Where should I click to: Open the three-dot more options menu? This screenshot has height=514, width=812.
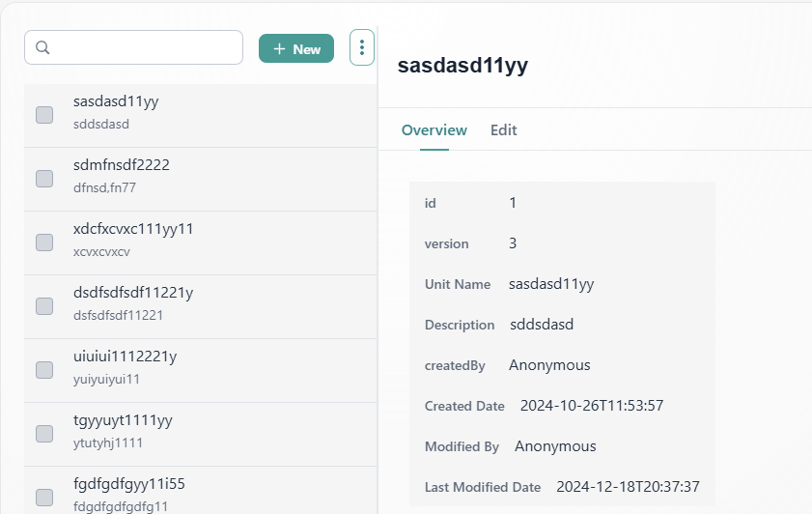361,47
